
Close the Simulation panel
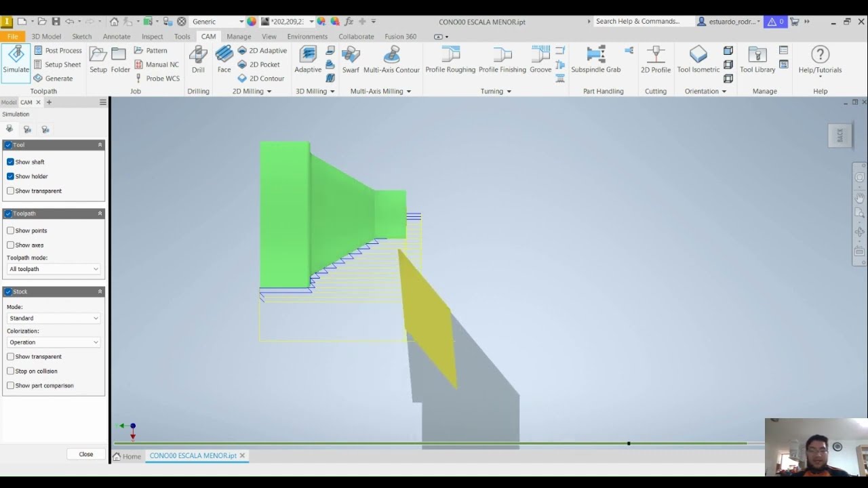86,454
